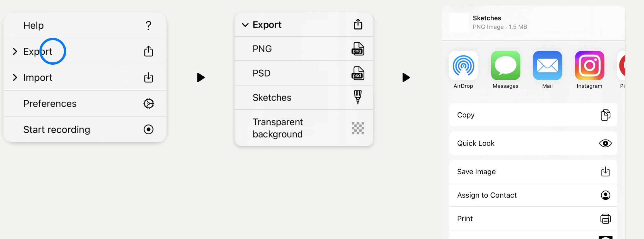Click the Sketches PNG file thumbnail
Screen dimensions: 644x239
(x=459, y=22)
